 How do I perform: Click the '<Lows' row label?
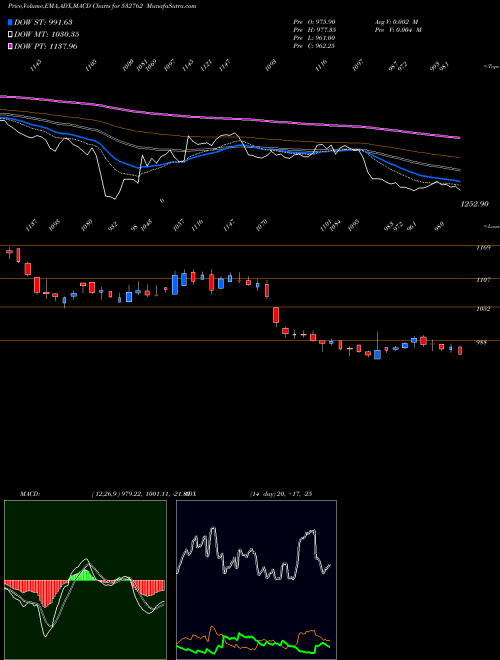(491, 226)
